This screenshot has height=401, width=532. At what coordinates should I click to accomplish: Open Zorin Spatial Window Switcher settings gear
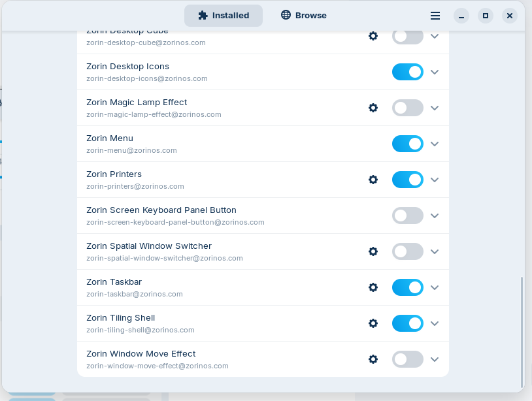pos(373,251)
